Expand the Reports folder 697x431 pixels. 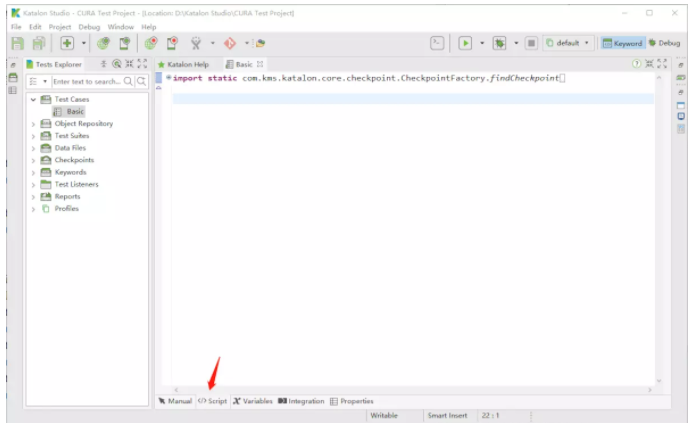(33, 197)
